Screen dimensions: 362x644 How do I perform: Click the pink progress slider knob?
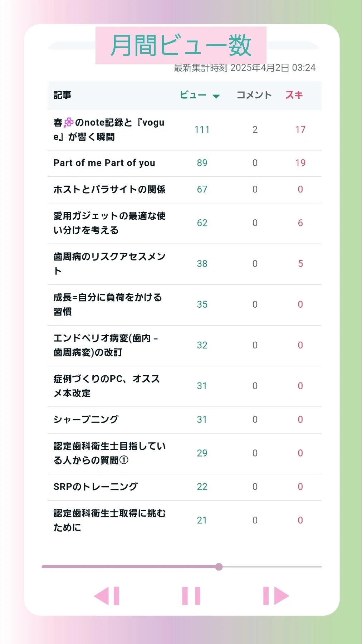(219, 567)
